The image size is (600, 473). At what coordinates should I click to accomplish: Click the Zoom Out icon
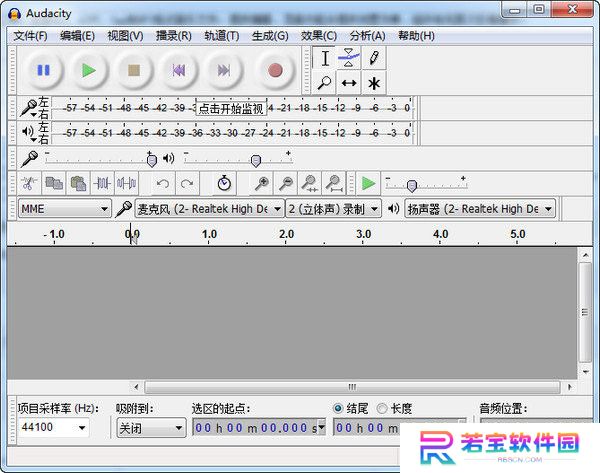tap(286, 184)
